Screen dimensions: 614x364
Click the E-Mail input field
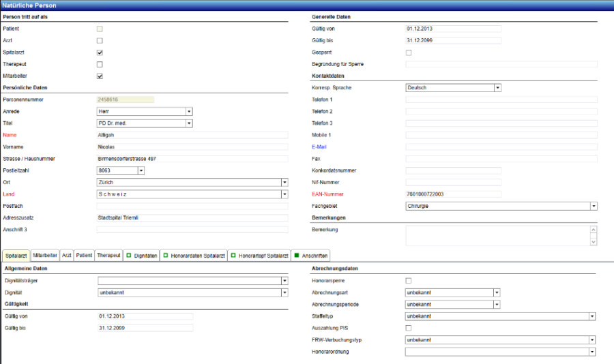[x=501, y=147]
